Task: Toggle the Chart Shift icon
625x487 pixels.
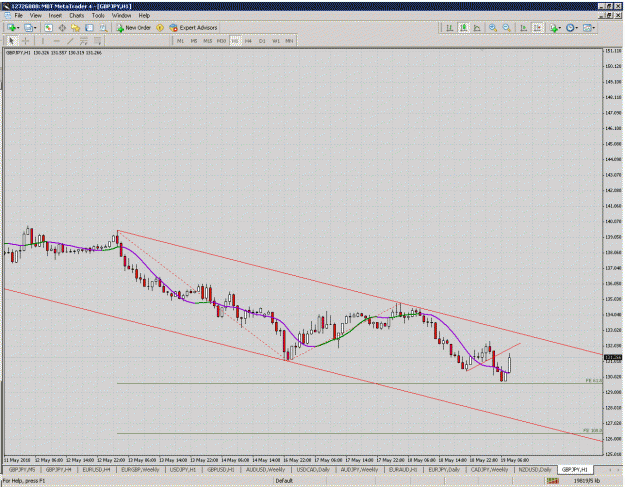Action: pyautogui.click(x=538, y=28)
